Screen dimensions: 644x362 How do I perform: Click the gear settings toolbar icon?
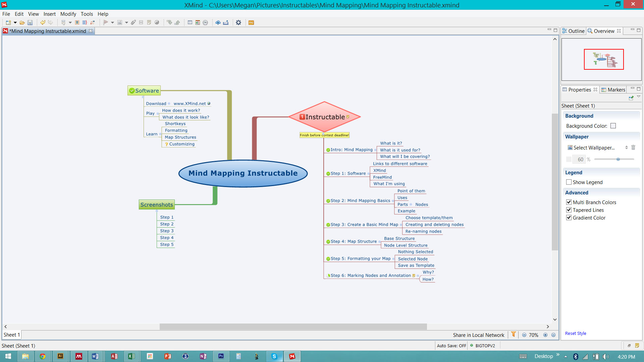coord(238,22)
